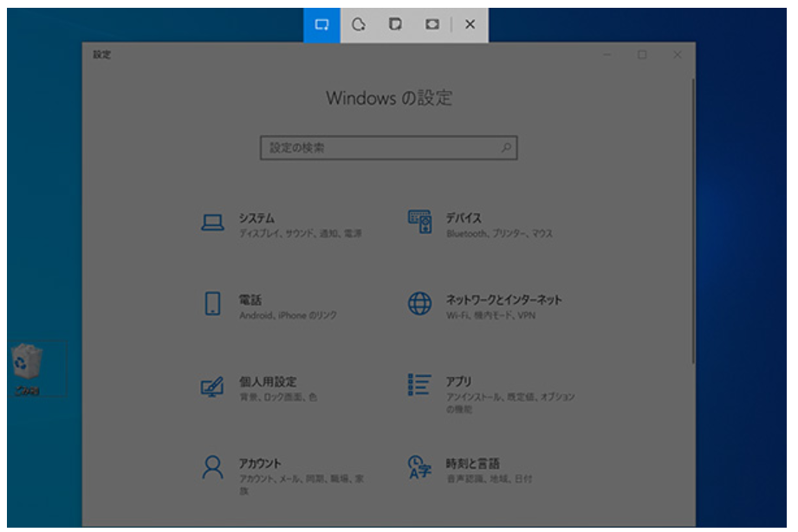
Task: Open the 電話 settings link
Action: pos(250,300)
